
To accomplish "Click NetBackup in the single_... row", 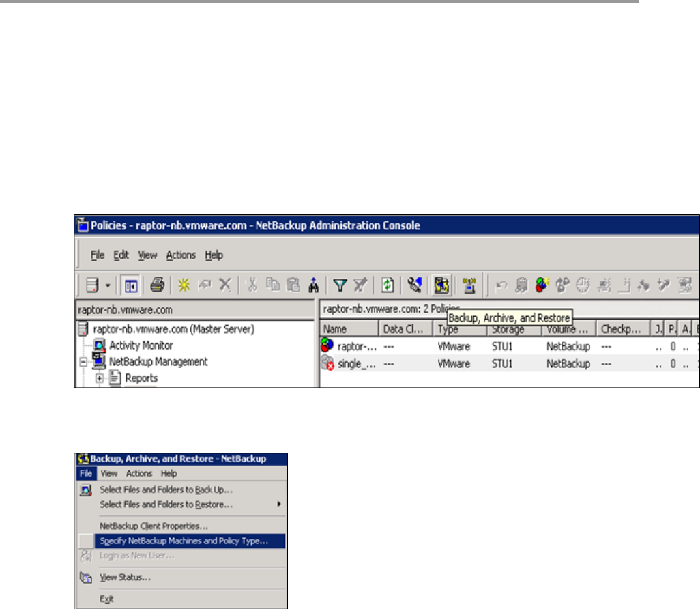I will (x=568, y=364).
